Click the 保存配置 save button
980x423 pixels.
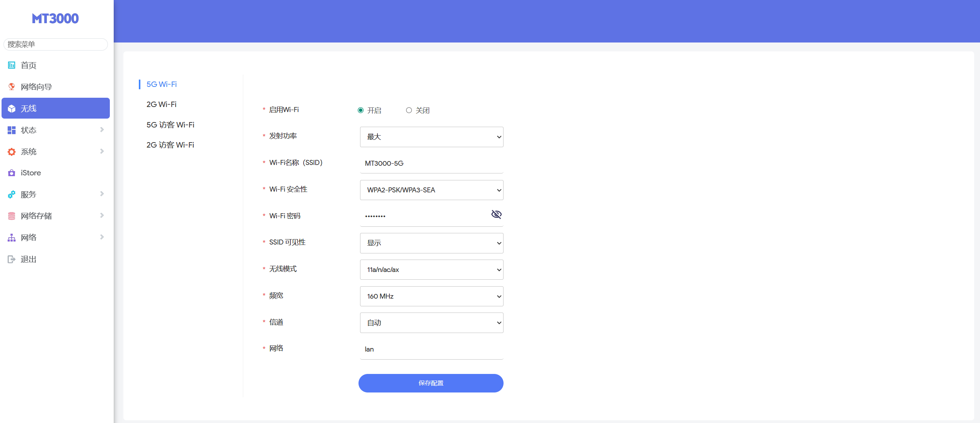(x=430, y=383)
